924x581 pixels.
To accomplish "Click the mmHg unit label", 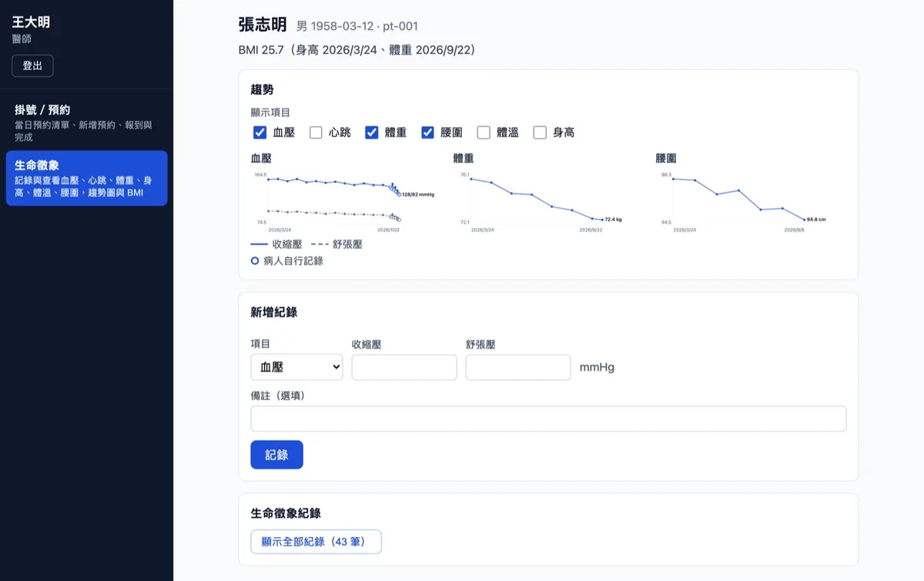I will pyautogui.click(x=597, y=368).
